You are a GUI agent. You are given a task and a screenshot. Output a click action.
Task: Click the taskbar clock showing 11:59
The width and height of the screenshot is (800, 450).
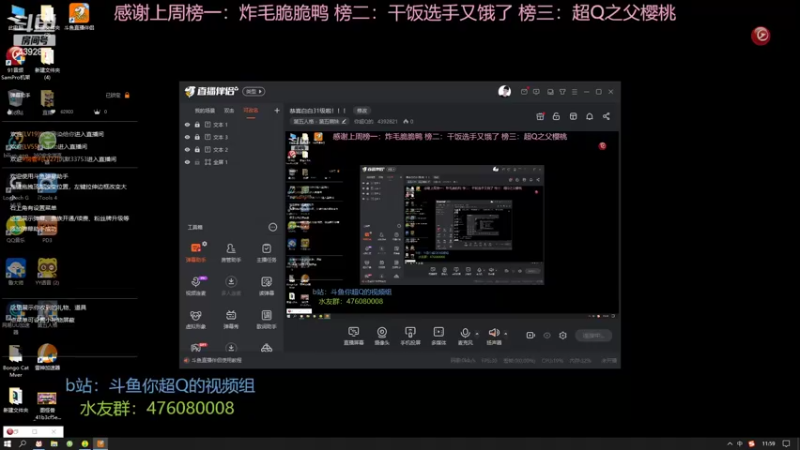coord(768,444)
